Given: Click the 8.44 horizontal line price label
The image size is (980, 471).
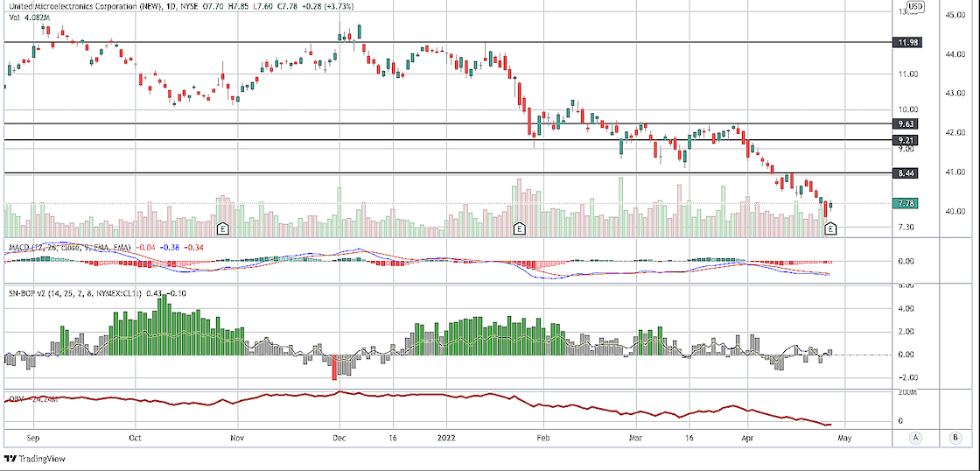Looking at the screenshot, I should coord(904,173).
